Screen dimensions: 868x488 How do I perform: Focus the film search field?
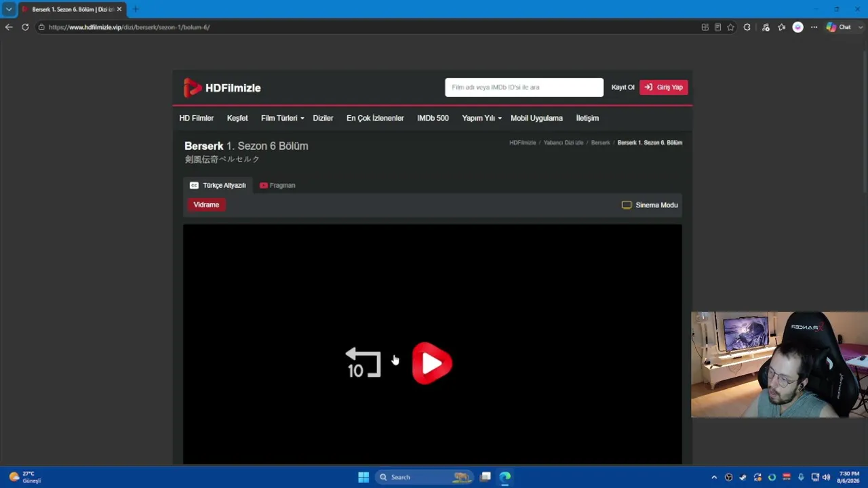click(x=524, y=87)
